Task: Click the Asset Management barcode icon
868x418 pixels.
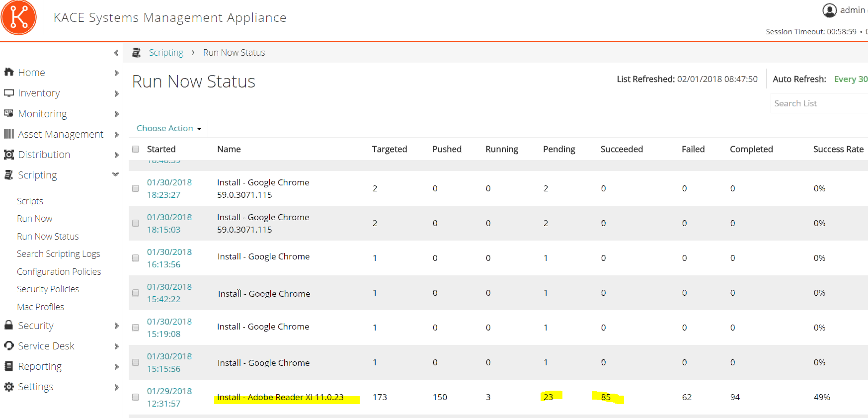Action: pyautogui.click(x=8, y=134)
